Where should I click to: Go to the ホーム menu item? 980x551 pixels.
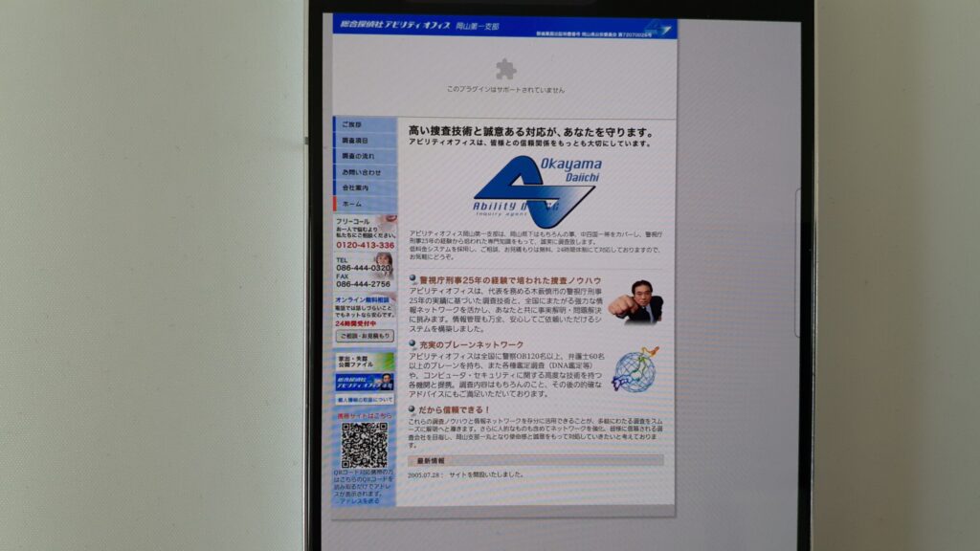(x=365, y=204)
